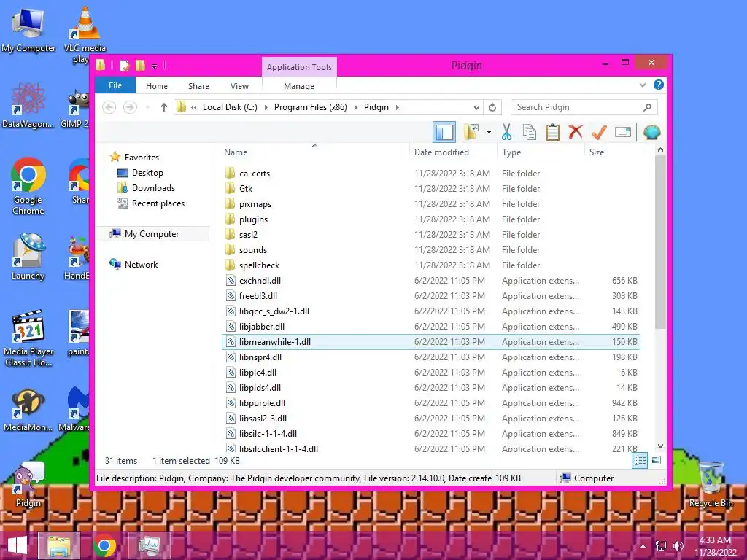Click the Cut scissors icon in toolbar
Viewport: 747px width, 560px height.
(506, 132)
